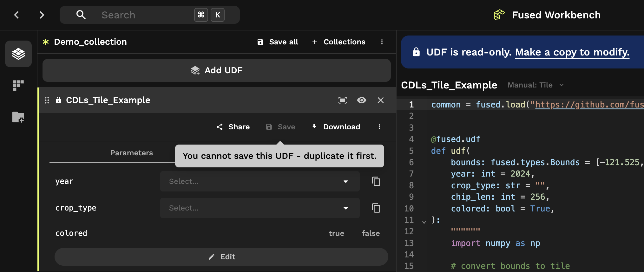Click the colored: bool = True line
The height and width of the screenshot is (272, 644).
pyautogui.click(x=503, y=209)
